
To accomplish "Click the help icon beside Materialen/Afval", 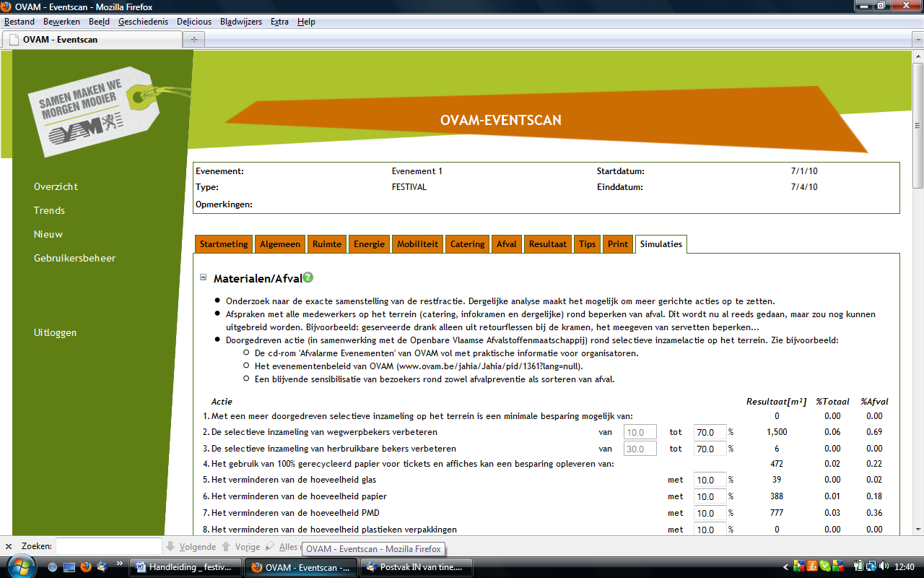I will (308, 277).
